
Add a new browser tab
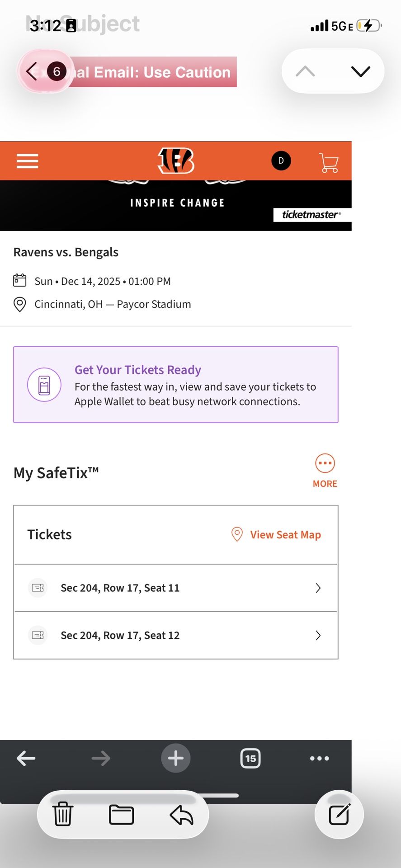176,758
